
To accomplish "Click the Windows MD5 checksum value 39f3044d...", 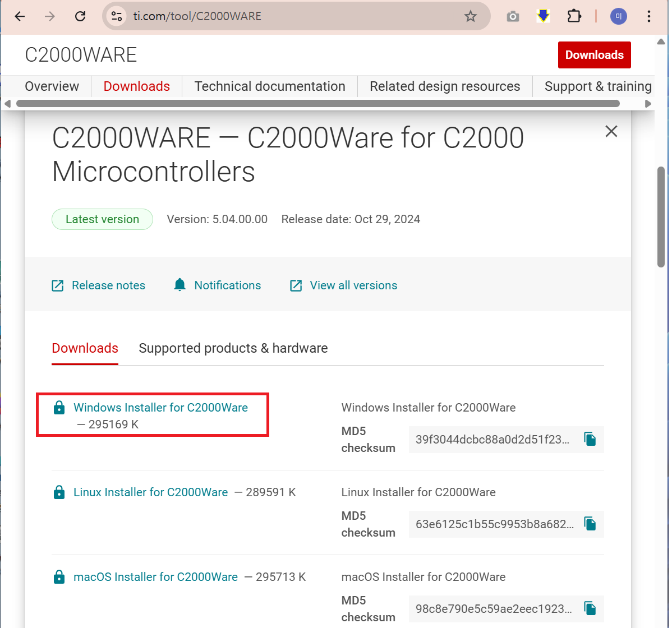I will 493,440.
